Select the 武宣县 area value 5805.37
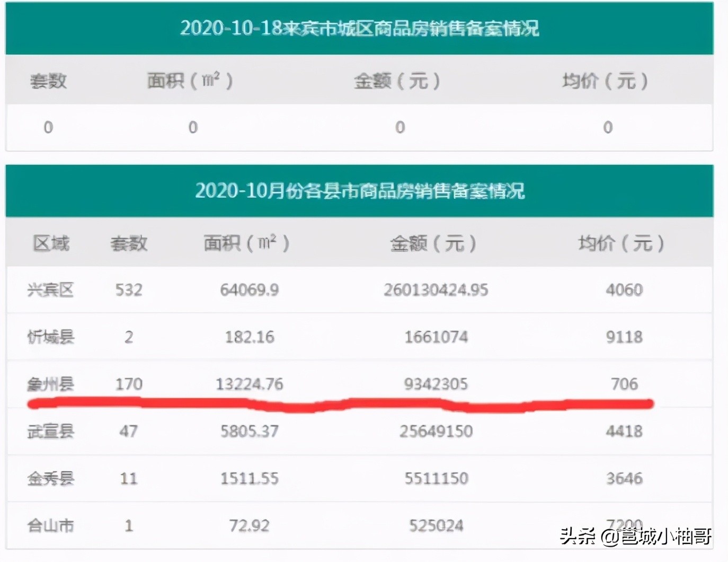 click(249, 431)
